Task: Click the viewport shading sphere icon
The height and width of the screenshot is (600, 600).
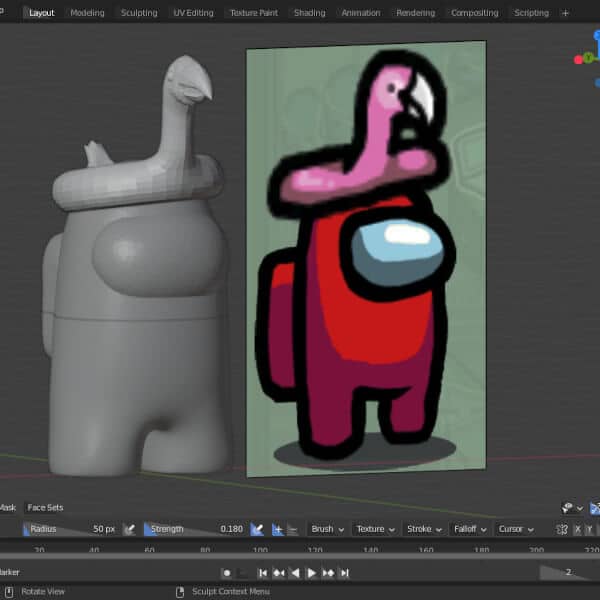Action: (567, 508)
